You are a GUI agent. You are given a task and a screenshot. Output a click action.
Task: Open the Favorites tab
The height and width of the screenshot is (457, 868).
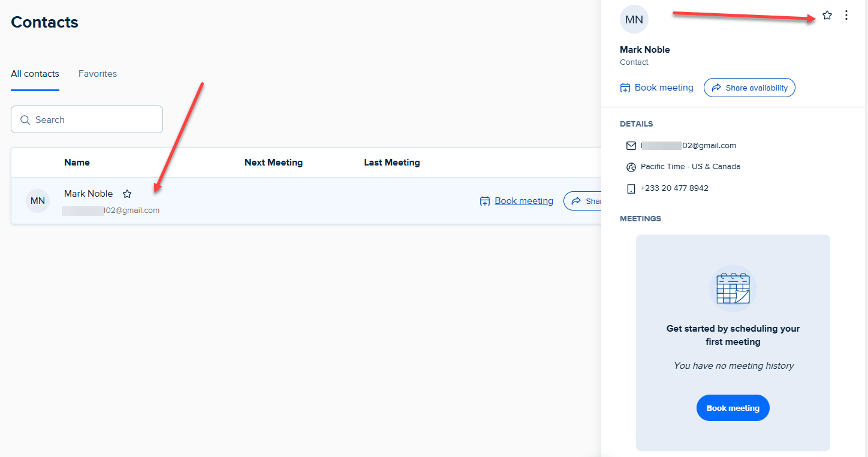98,74
